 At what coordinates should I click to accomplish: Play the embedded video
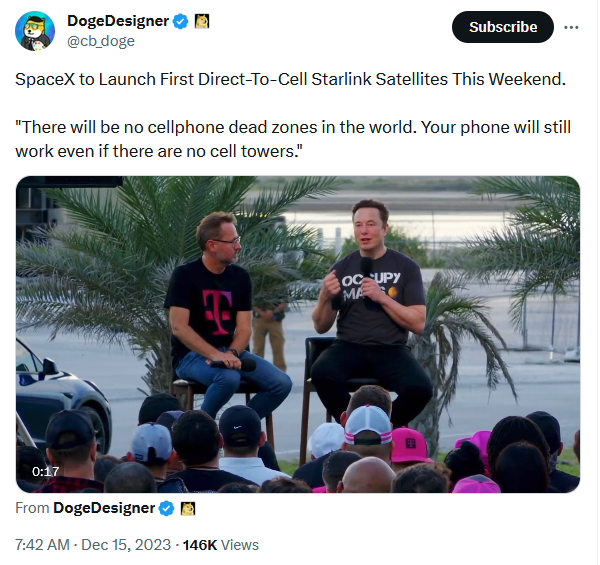tap(298, 334)
